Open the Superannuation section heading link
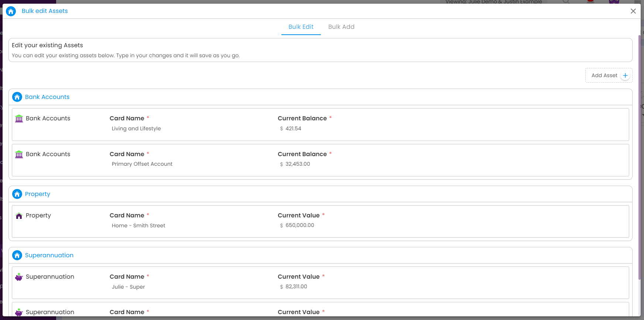The height and width of the screenshot is (320, 644). pyautogui.click(x=49, y=255)
